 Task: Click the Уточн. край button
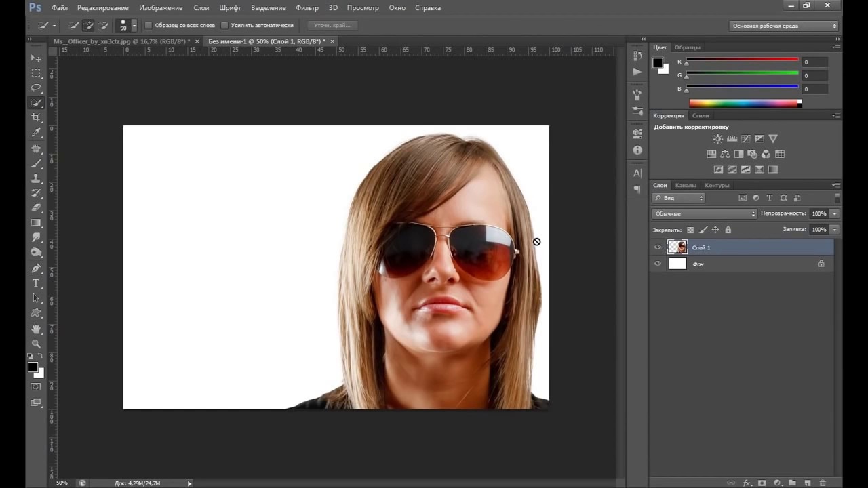pyautogui.click(x=332, y=26)
